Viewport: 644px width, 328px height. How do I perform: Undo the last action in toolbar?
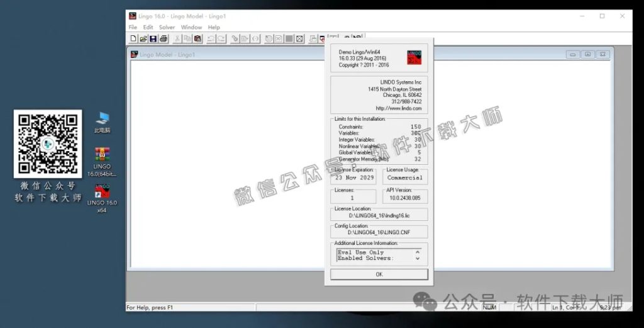coord(211,38)
